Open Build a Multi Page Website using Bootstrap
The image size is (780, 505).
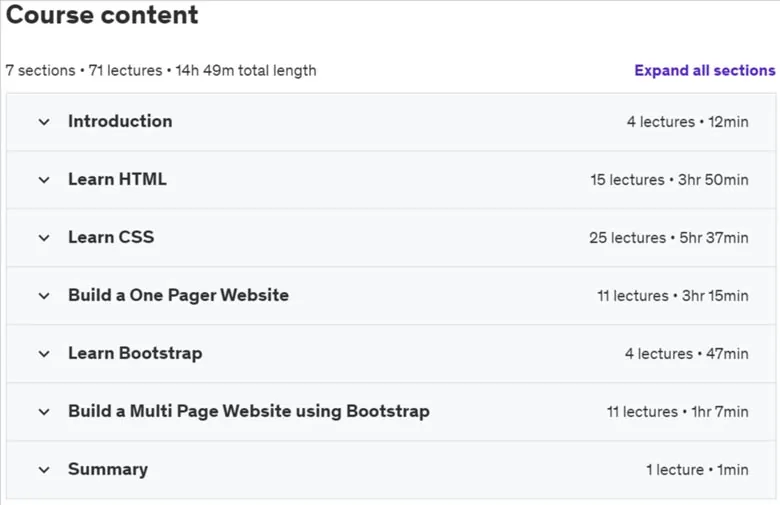(x=249, y=411)
